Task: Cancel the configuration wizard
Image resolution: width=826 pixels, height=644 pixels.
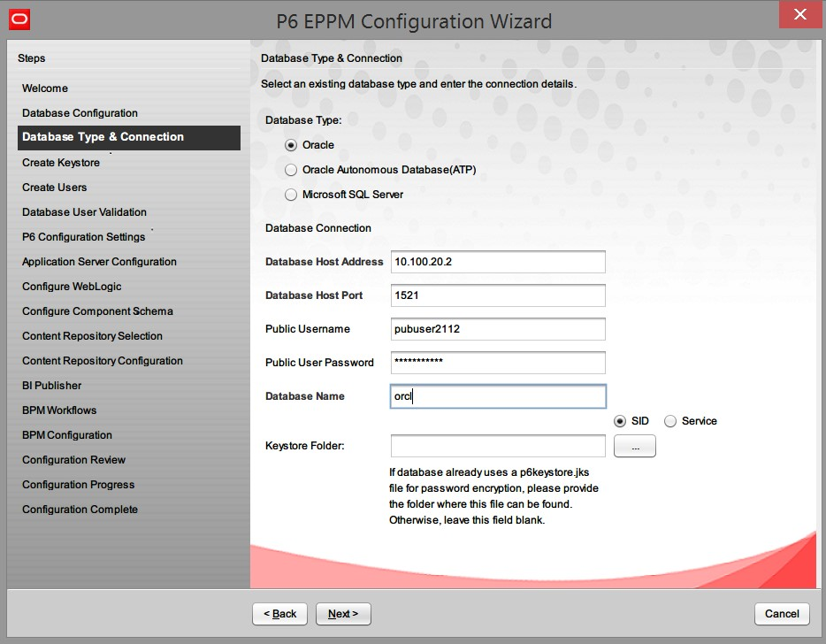Action: tap(782, 614)
